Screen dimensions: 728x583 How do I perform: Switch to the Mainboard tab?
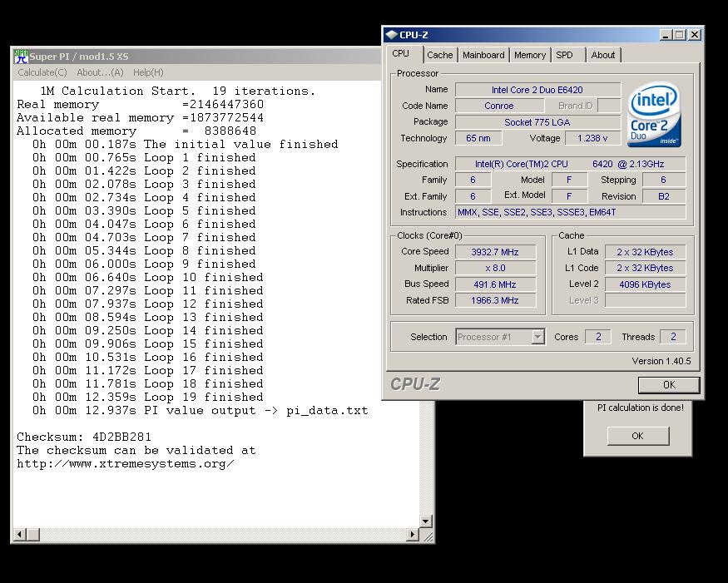483,55
